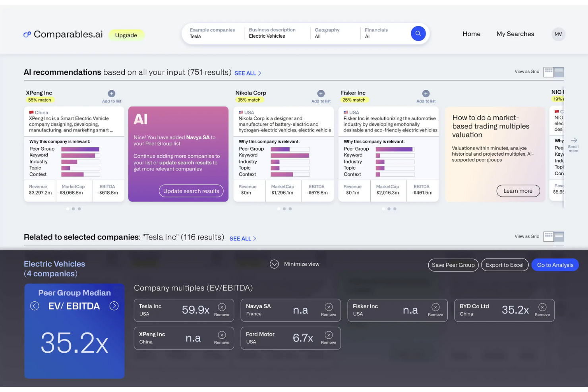Click the Go to Analysis button
The height and width of the screenshot is (392, 588).
[555, 265]
